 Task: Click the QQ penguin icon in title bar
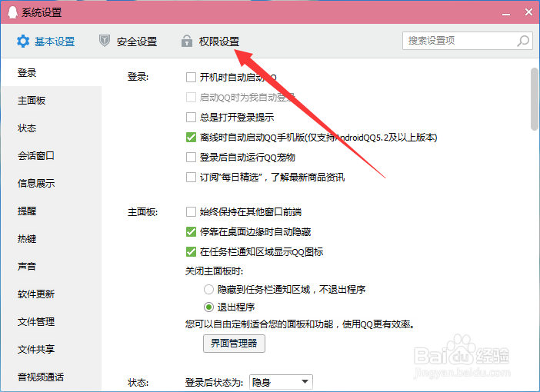12,12
